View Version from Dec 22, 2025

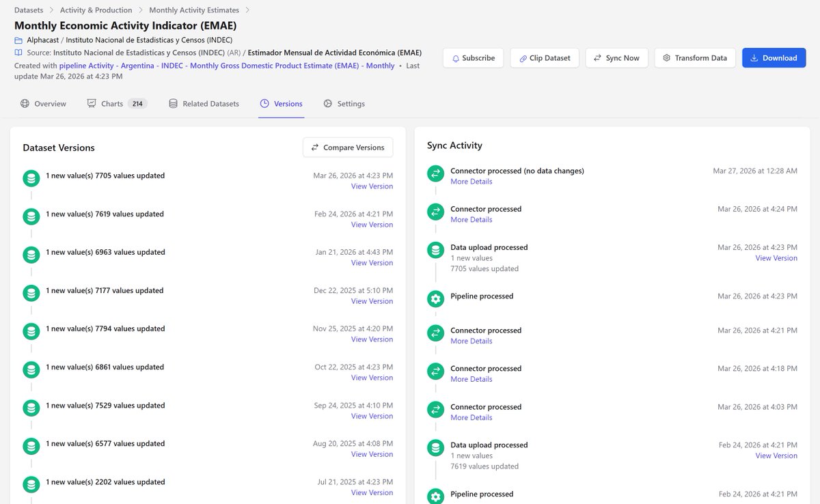(372, 301)
